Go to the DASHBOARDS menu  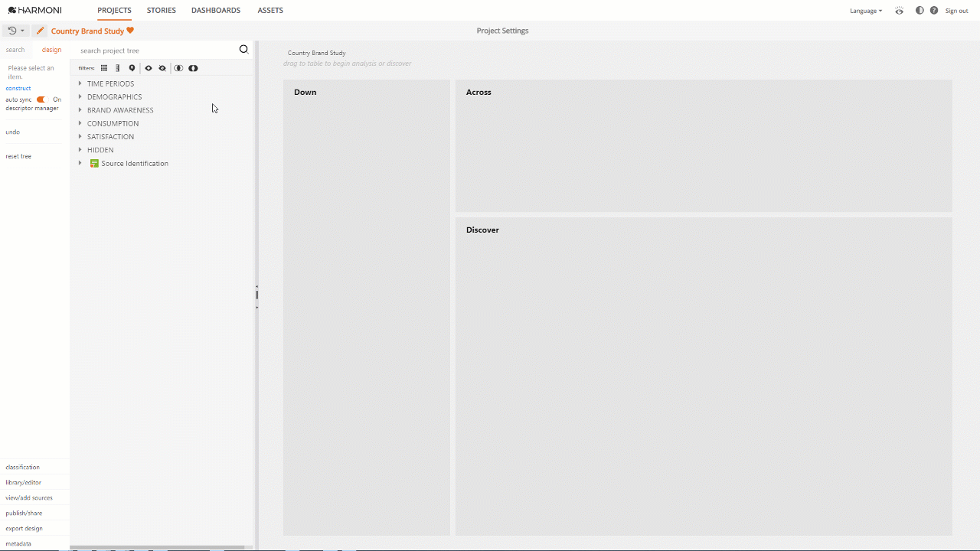pos(216,11)
